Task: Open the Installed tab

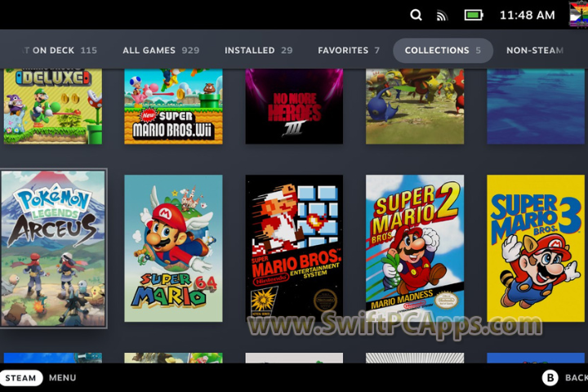Action: [x=258, y=51]
